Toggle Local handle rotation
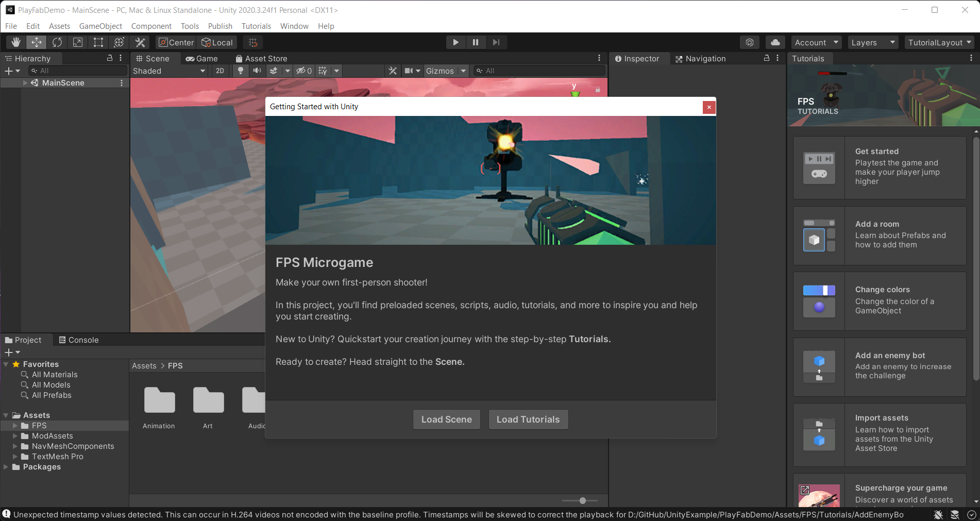Viewport: 980px width, 521px height. (x=217, y=42)
